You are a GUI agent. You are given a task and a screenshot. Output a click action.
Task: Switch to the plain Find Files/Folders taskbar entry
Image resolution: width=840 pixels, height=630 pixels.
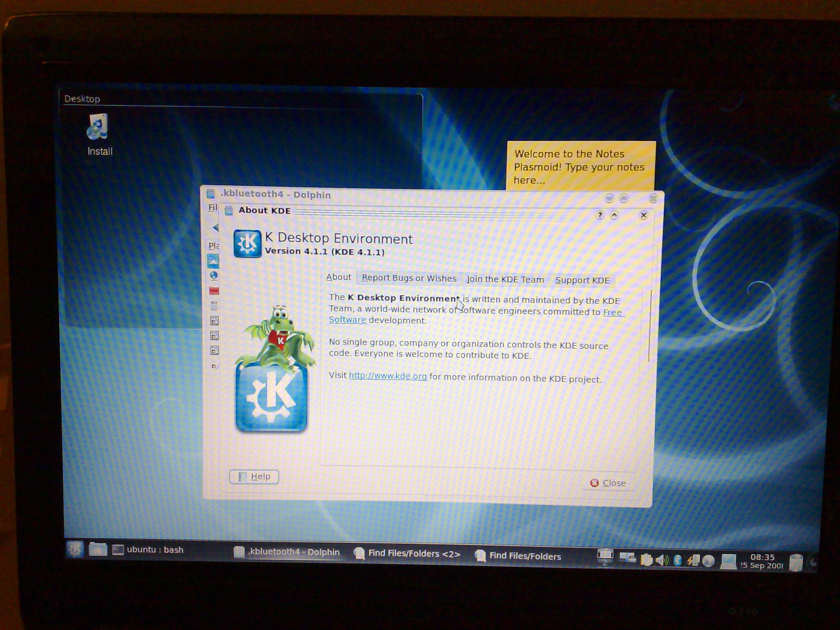(518, 556)
